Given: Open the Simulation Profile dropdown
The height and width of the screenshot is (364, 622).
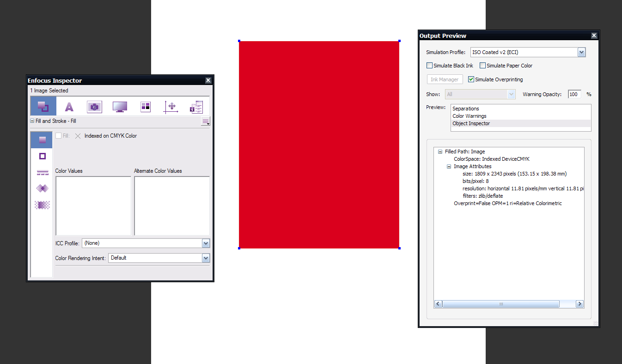Looking at the screenshot, I should 581,52.
